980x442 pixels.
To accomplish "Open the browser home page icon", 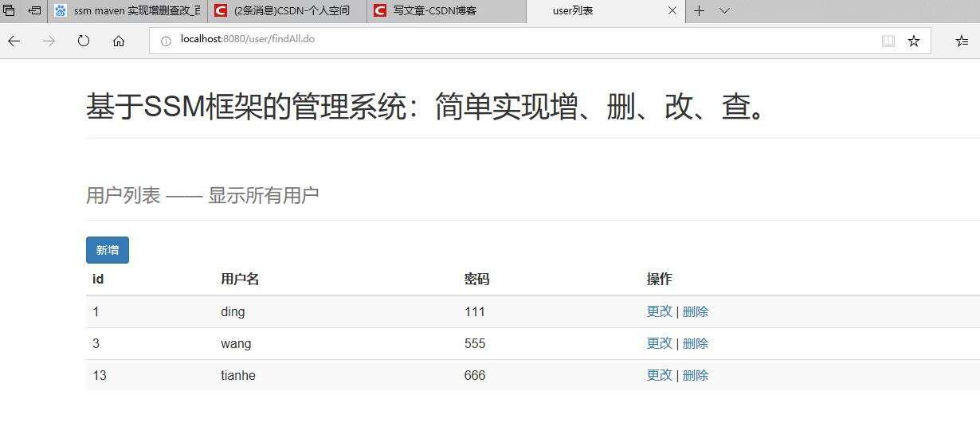I will pyautogui.click(x=119, y=41).
